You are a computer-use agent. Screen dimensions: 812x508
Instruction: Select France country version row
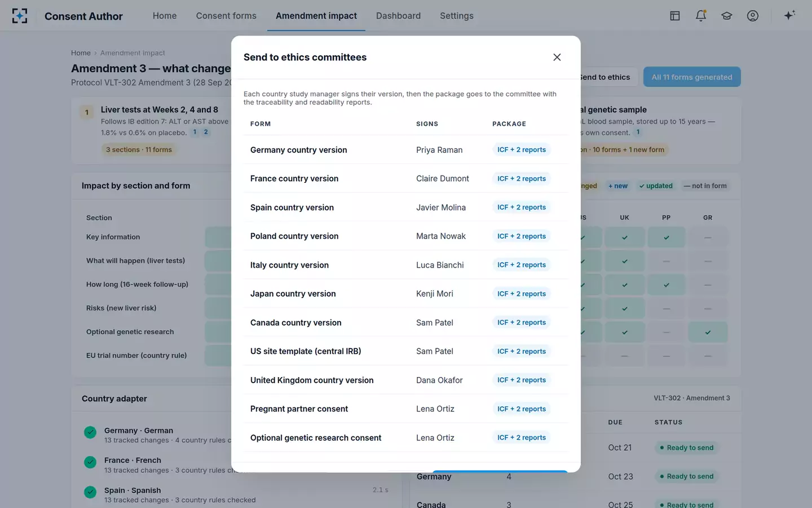click(x=406, y=178)
